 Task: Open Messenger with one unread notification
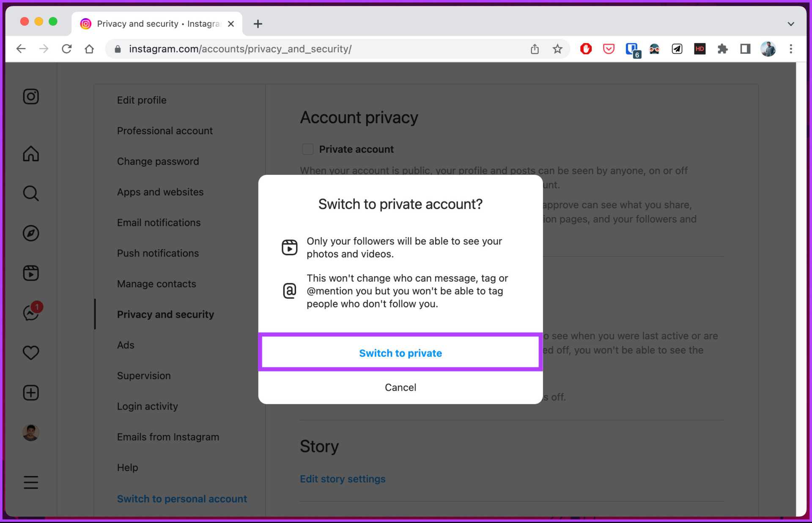31,313
